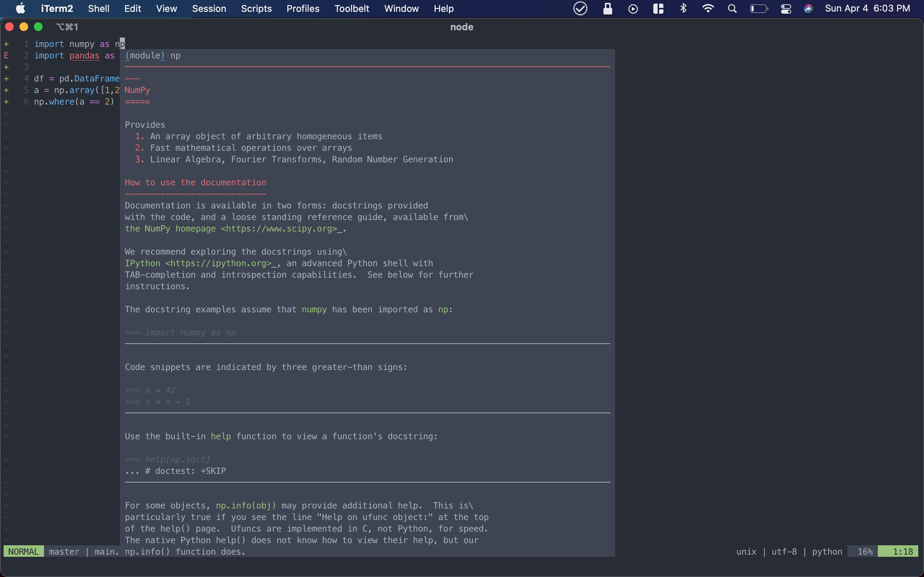Open the Bluetooth menu
The height and width of the screenshot is (577, 924).
684,8
